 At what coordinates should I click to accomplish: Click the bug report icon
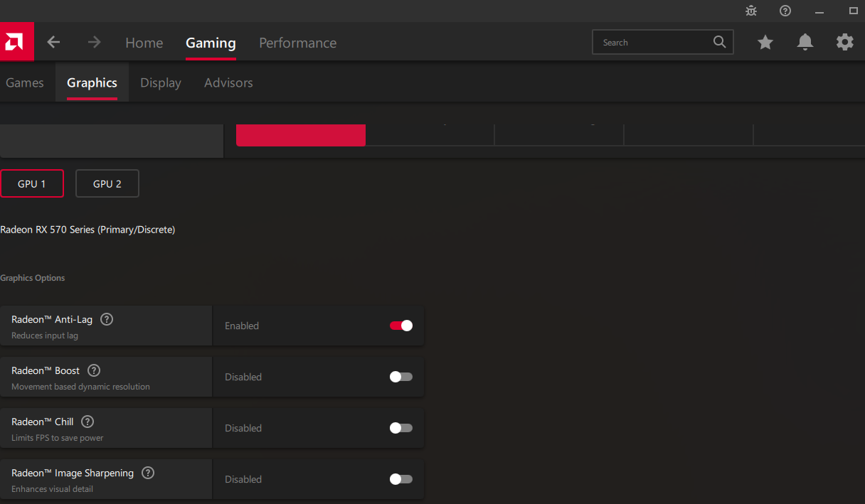click(x=751, y=11)
